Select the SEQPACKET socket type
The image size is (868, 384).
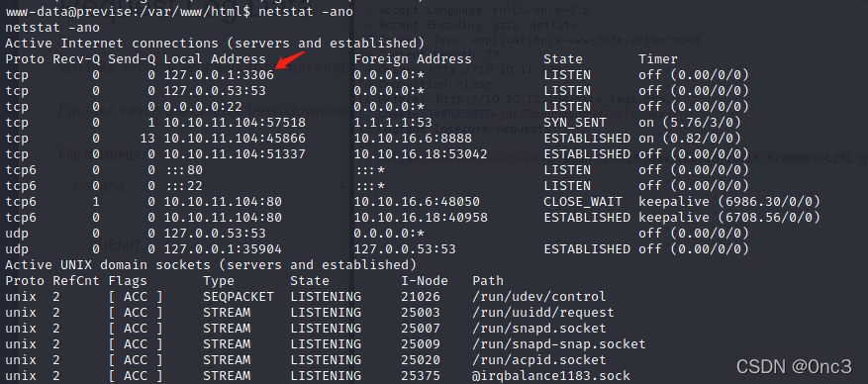click(x=239, y=297)
